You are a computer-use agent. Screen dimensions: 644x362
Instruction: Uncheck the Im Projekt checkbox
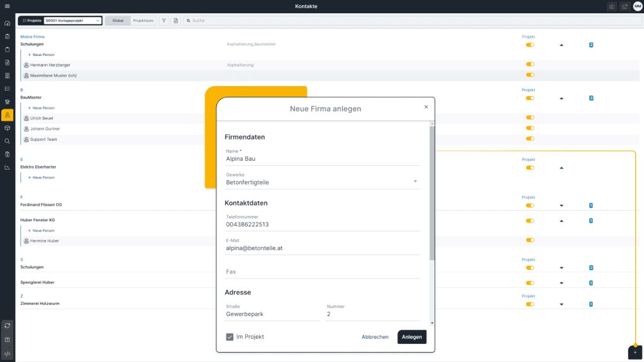pos(230,337)
